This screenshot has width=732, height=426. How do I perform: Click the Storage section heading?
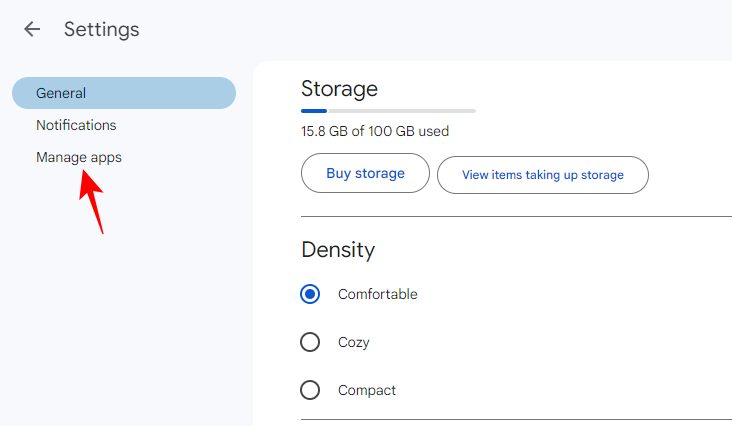tap(339, 88)
